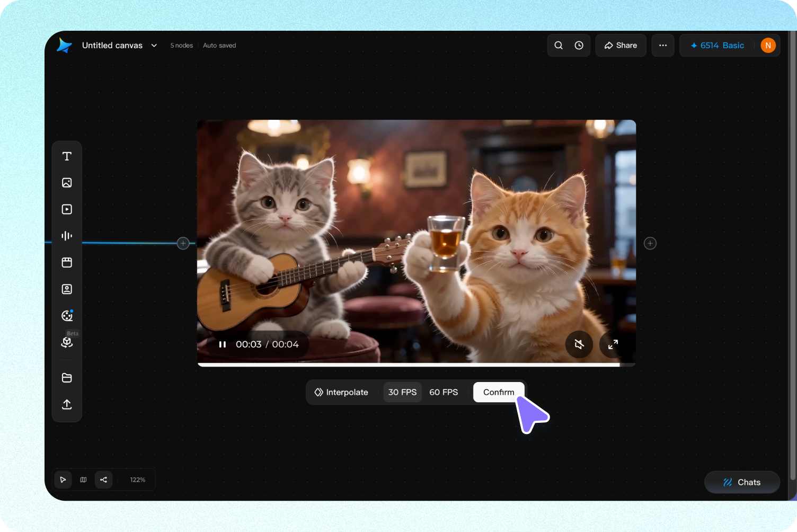
Task: Expand the Untitled canvas dropdown chevron
Action: (154, 46)
